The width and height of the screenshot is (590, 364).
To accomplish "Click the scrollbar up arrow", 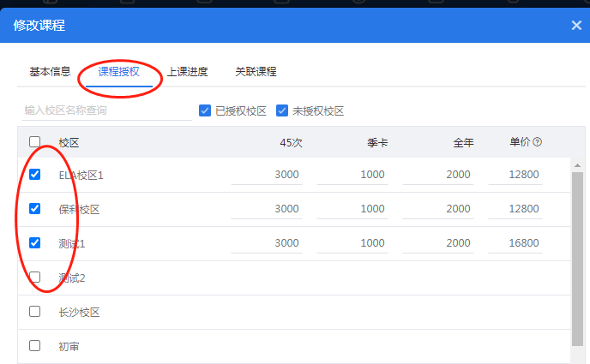I will pyautogui.click(x=577, y=165).
